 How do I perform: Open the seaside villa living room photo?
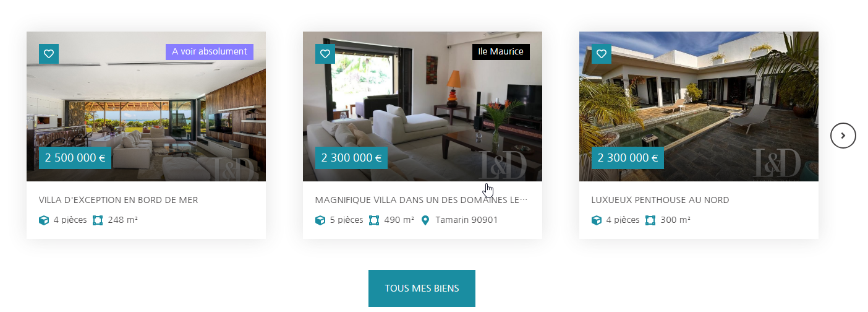pos(146,106)
